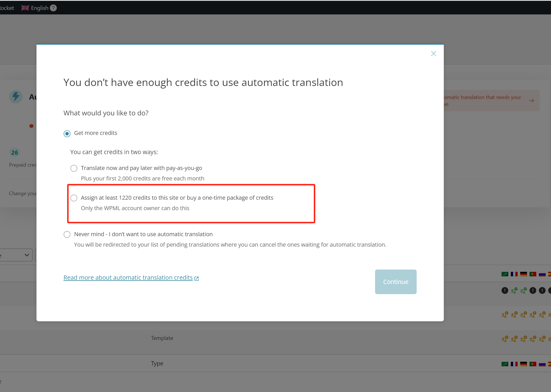Select the Get more credits radio option

pos(67,133)
